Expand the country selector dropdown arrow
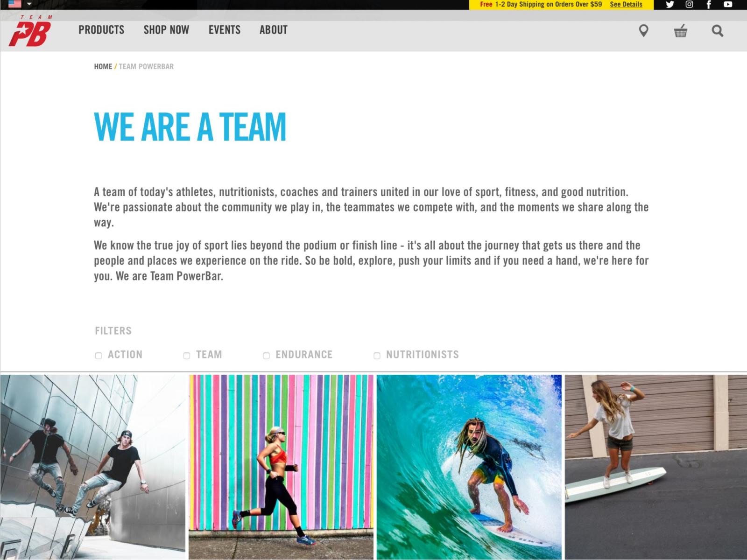The height and width of the screenshot is (560, 747). click(x=29, y=4)
